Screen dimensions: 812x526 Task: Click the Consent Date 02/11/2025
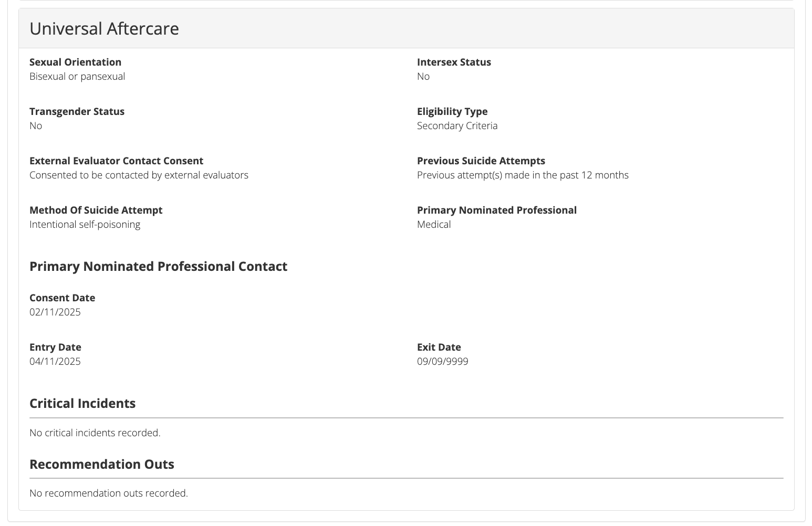(x=55, y=312)
